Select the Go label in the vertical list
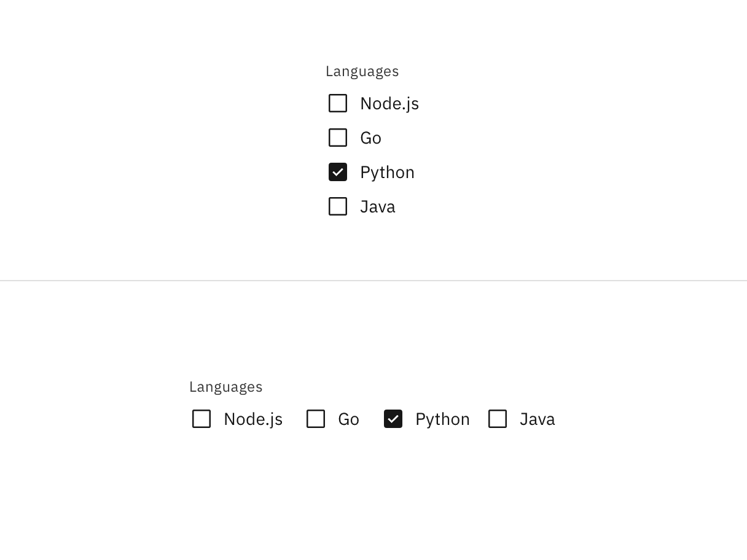The height and width of the screenshot is (560, 747). 370,138
